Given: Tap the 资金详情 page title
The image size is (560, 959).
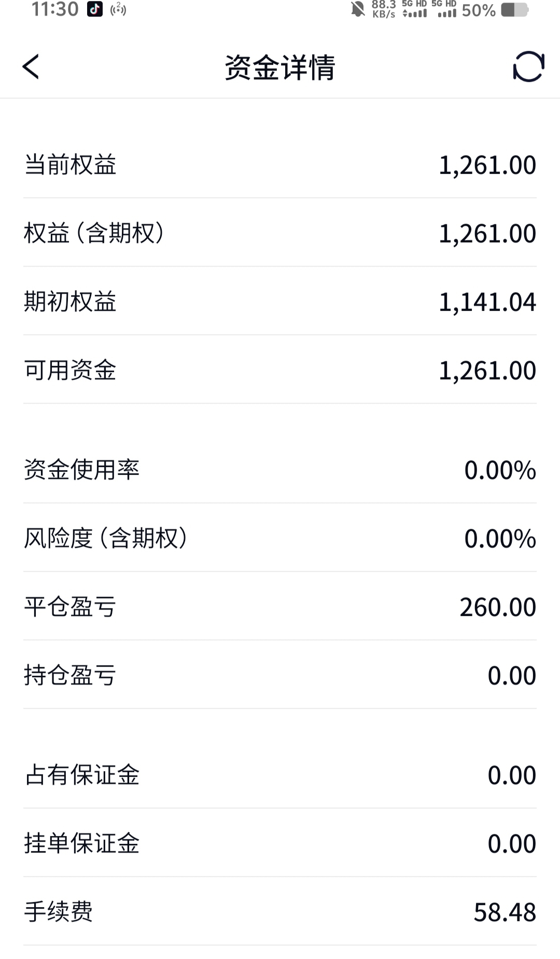Looking at the screenshot, I should click(280, 67).
